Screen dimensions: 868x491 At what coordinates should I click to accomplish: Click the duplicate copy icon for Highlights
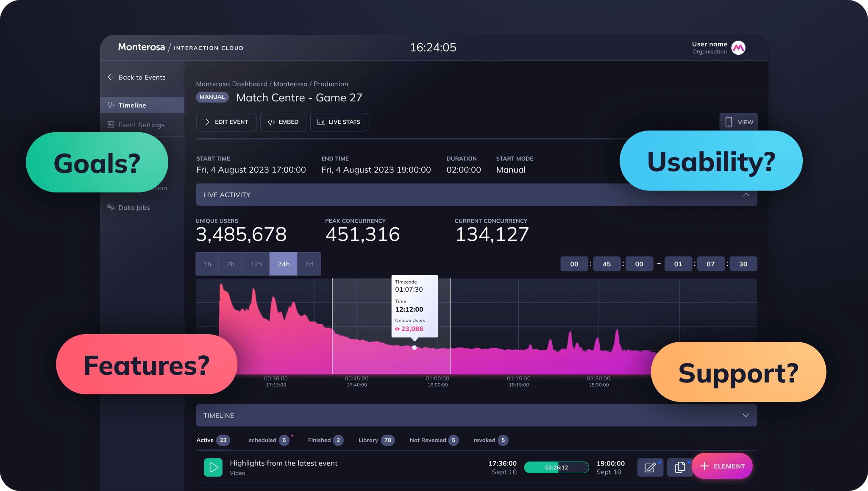pyautogui.click(x=680, y=467)
